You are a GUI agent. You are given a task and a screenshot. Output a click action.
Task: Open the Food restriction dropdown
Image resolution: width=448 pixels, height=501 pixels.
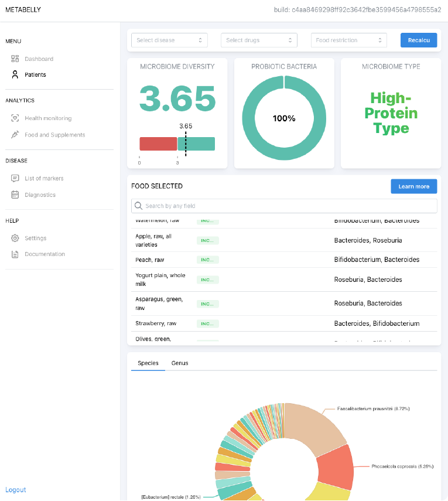[x=348, y=40]
